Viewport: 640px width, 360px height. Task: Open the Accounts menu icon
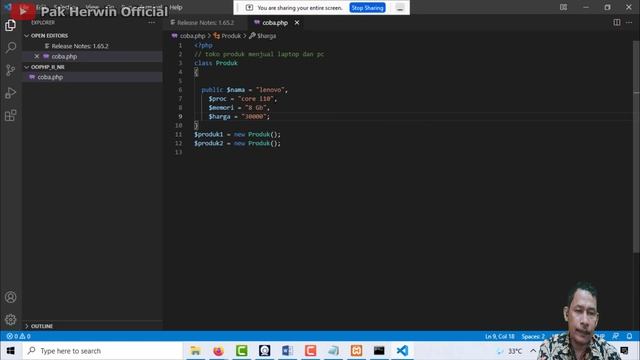[x=11, y=297]
